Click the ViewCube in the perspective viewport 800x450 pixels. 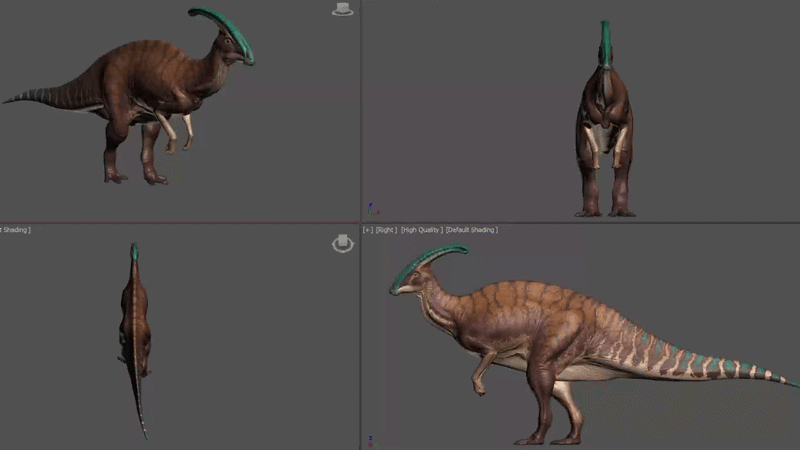[342, 9]
